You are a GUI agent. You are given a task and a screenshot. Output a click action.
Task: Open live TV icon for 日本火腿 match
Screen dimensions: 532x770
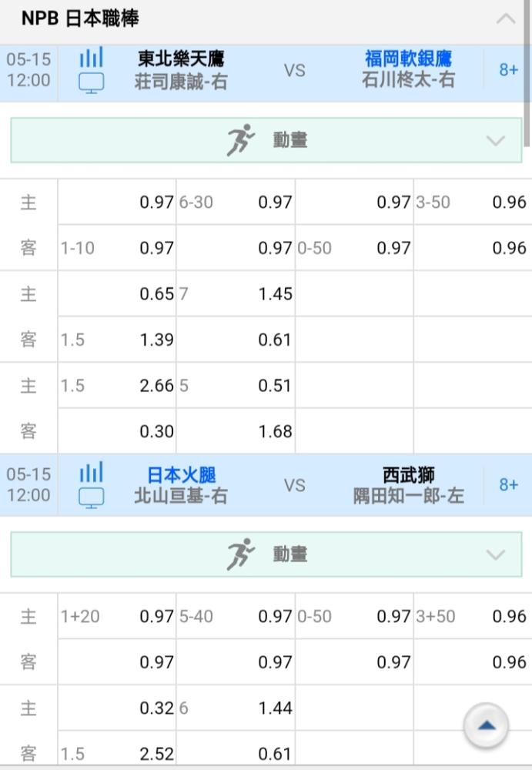click(92, 497)
